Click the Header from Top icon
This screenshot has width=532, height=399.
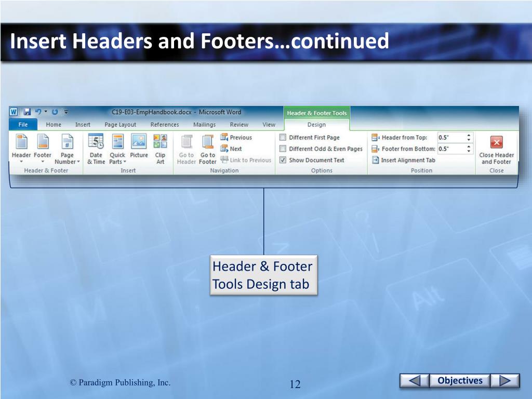coord(375,137)
